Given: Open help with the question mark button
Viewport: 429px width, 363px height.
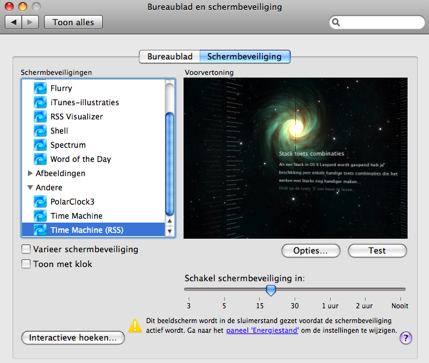Looking at the screenshot, I should (406, 338).
